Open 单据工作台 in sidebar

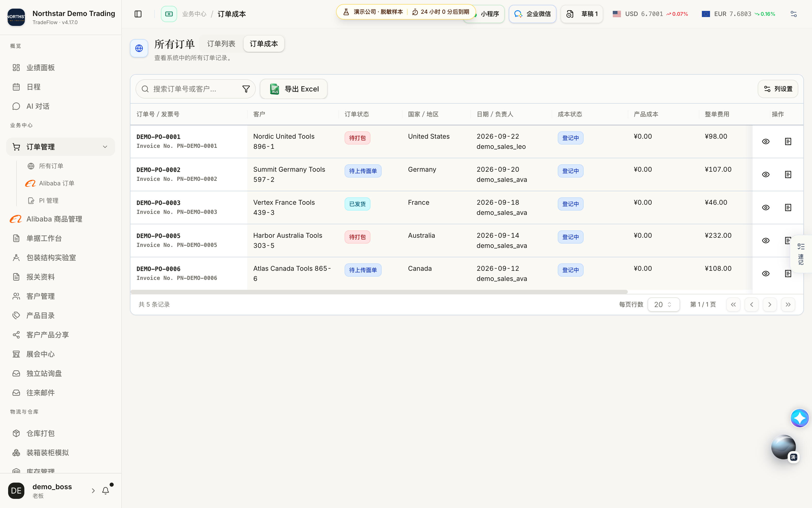(x=60, y=238)
